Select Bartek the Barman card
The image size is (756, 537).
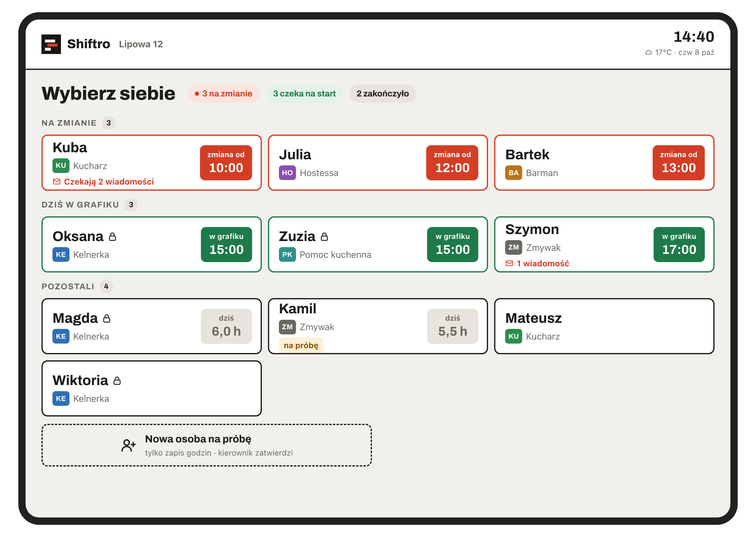pos(604,162)
